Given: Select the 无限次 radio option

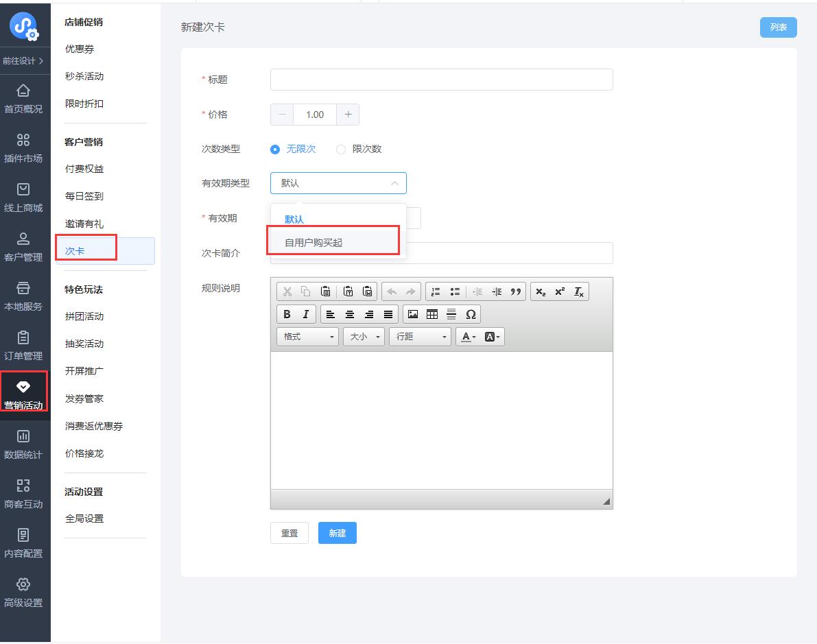Looking at the screenshot, I should [x=275, y=150].
